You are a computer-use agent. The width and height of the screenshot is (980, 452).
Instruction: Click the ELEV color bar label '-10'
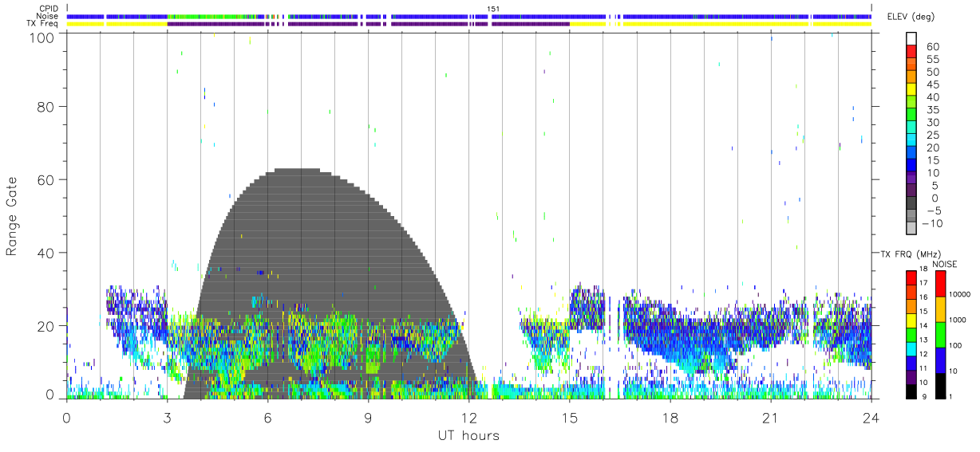point(932,223)
